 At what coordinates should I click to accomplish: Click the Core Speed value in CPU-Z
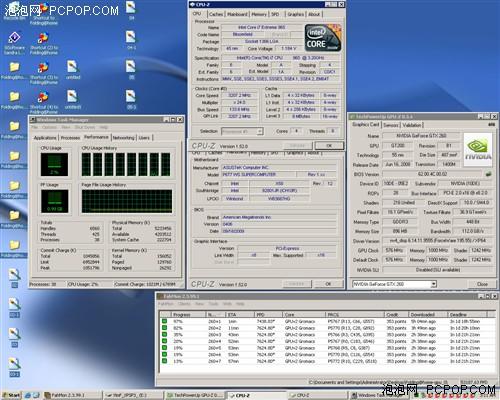[x=239, y=95]
